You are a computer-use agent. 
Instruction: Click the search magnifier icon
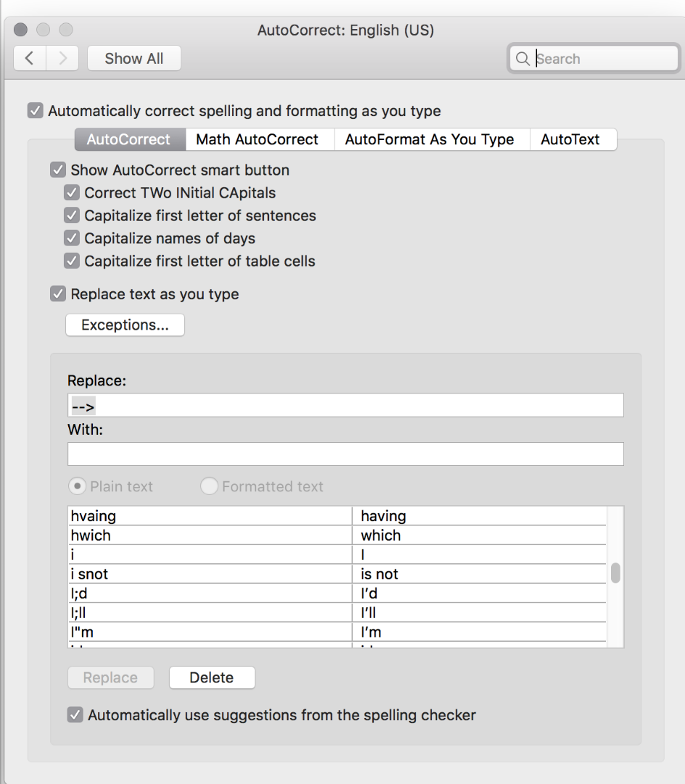point(522,59)
